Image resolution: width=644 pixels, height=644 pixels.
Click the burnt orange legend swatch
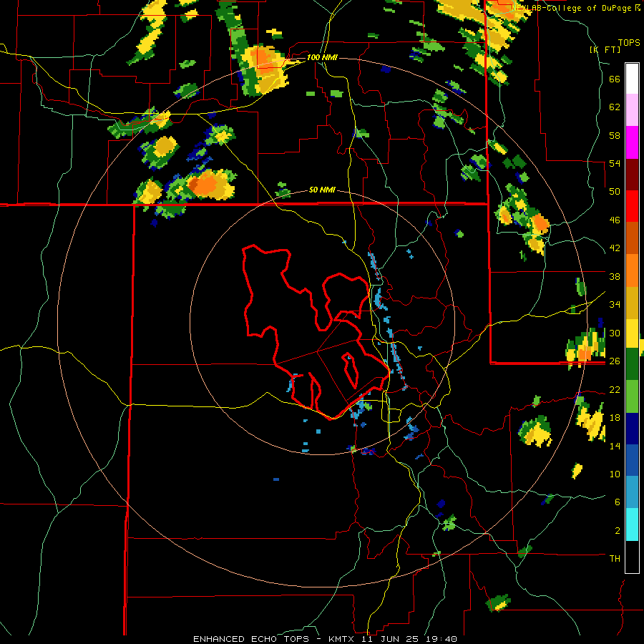632,238
